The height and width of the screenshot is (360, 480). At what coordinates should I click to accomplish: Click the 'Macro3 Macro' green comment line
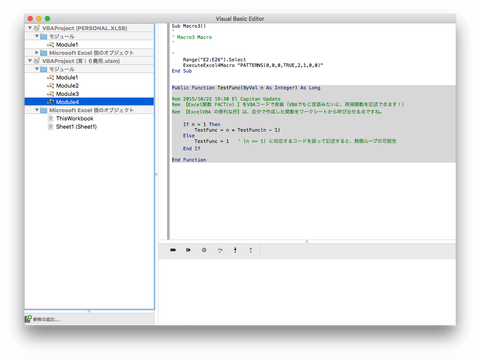click(194, 37)
